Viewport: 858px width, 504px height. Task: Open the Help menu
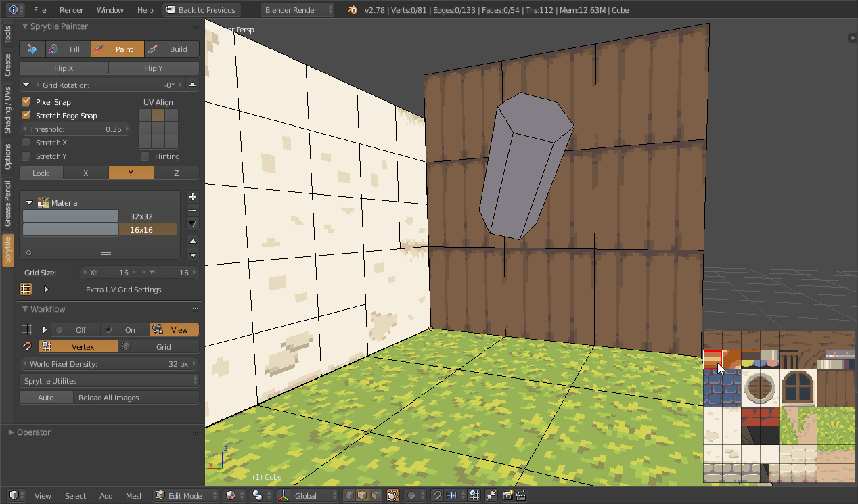145,10
